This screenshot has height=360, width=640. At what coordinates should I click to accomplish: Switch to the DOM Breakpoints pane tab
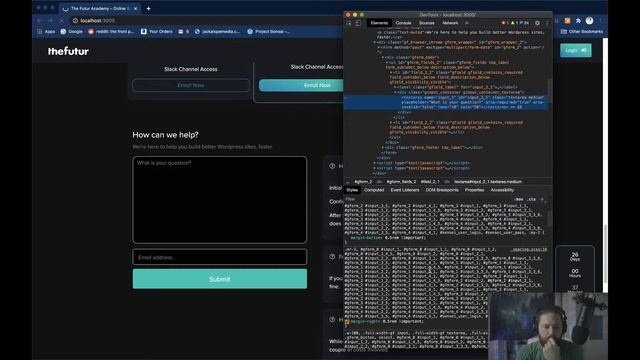point(442,190)
